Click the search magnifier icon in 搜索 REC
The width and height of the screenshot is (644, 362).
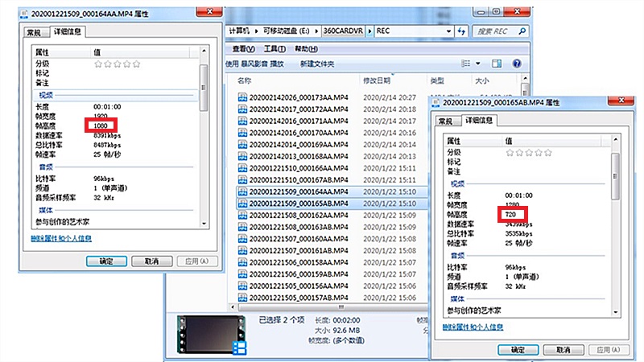click(522, 31)
